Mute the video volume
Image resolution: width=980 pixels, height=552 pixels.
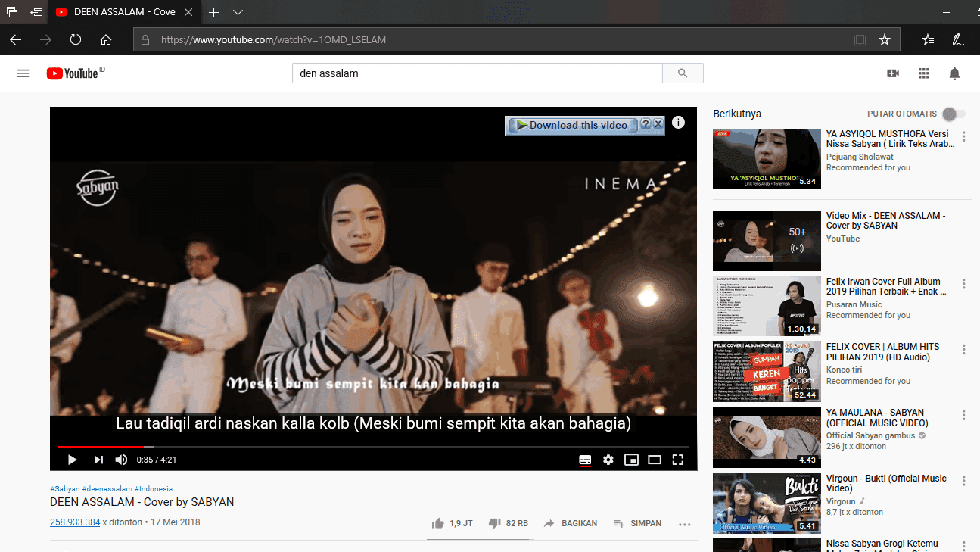121,460
